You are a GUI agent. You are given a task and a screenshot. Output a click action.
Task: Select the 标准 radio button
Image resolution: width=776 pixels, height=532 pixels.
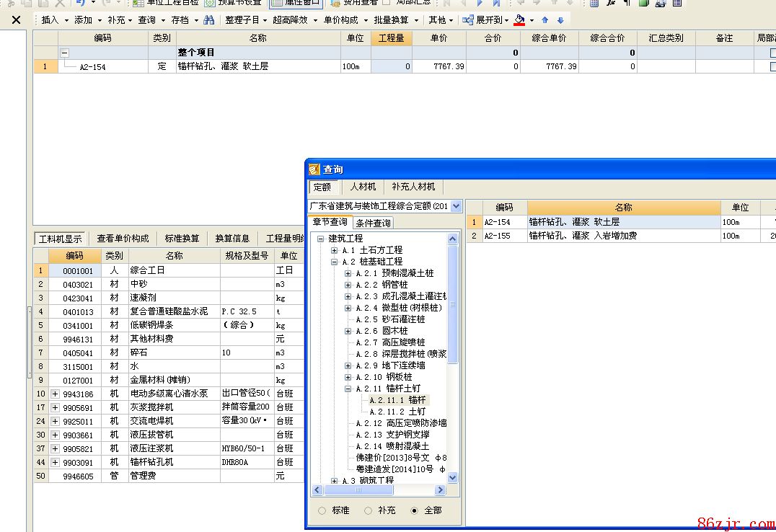pos(322,510)
